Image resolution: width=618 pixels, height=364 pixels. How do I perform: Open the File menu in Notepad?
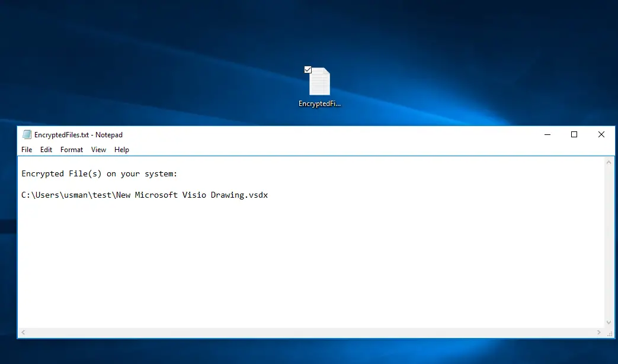pyautogui.click(x=27, y=150)
